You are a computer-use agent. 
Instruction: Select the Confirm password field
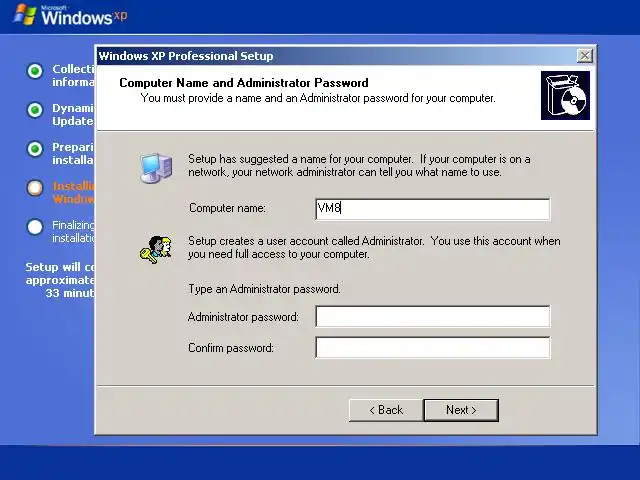click(433, 347)
